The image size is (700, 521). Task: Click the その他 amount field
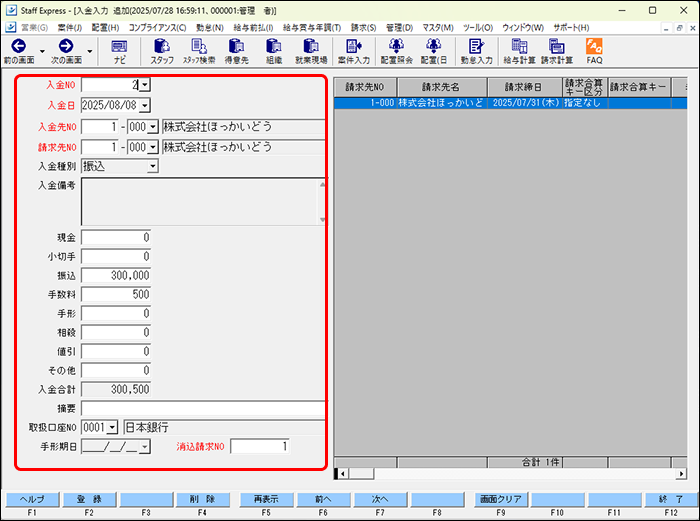pyautogui.click(x=116, y=371)
